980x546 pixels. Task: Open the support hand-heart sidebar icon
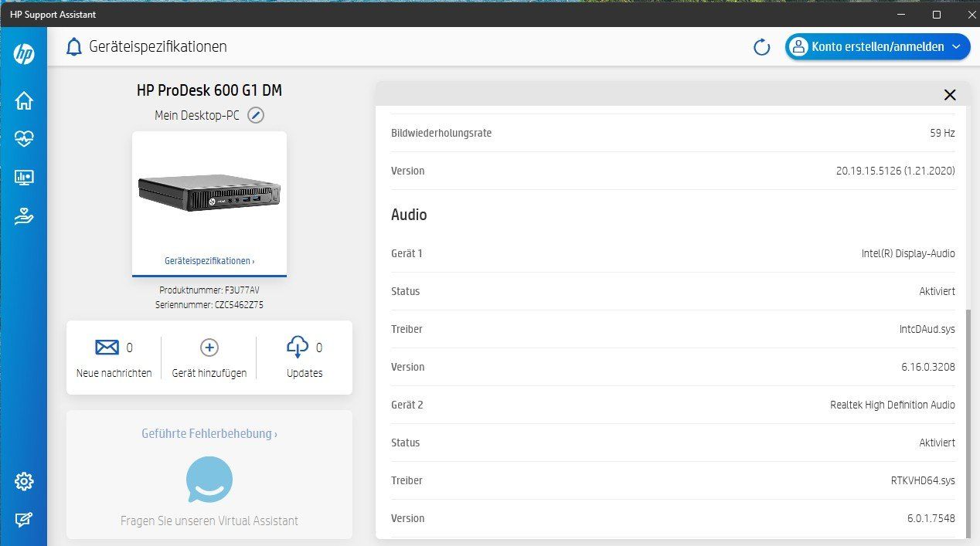pos(24,217)
